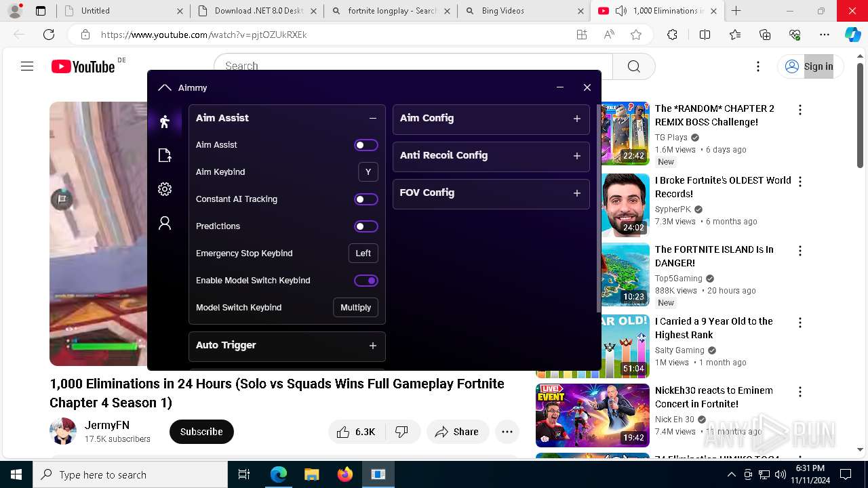Open the model file icon in Aimmy sidebar
The image size is (868, 488).
click(x=164, y=156)
